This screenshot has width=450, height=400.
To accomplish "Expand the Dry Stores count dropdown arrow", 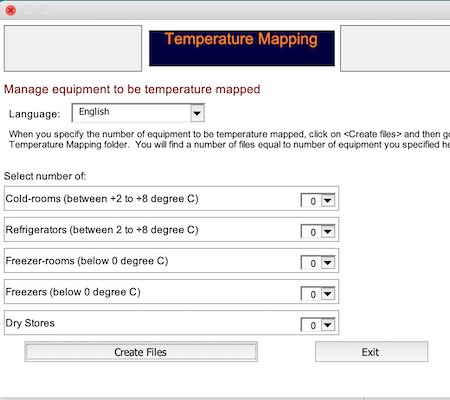I will click(x=328, y=325).
